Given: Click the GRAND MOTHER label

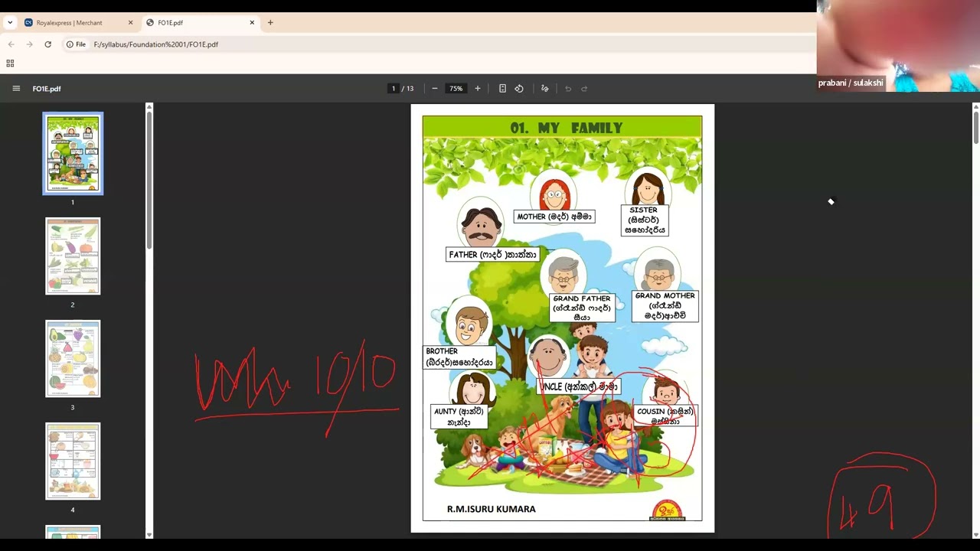Looking at the screenshot, I should [665, 305].
